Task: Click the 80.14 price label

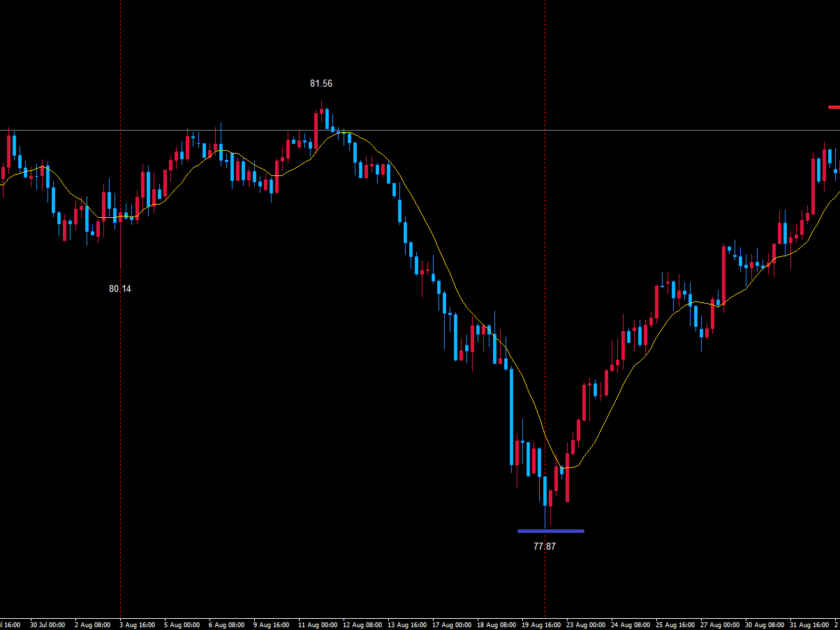Action: (120, 289)
